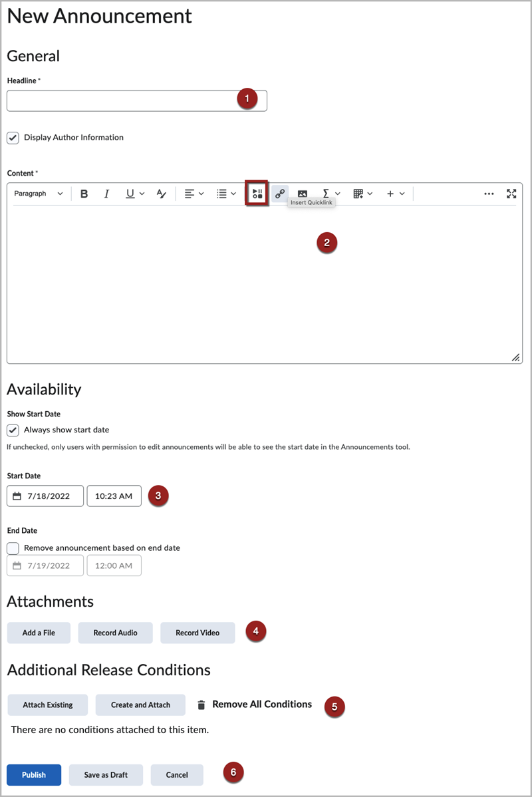This screenshot has height=797, width=532.
Task: Click the Insert Quicklink chain icon
Action: click(280, 194)
